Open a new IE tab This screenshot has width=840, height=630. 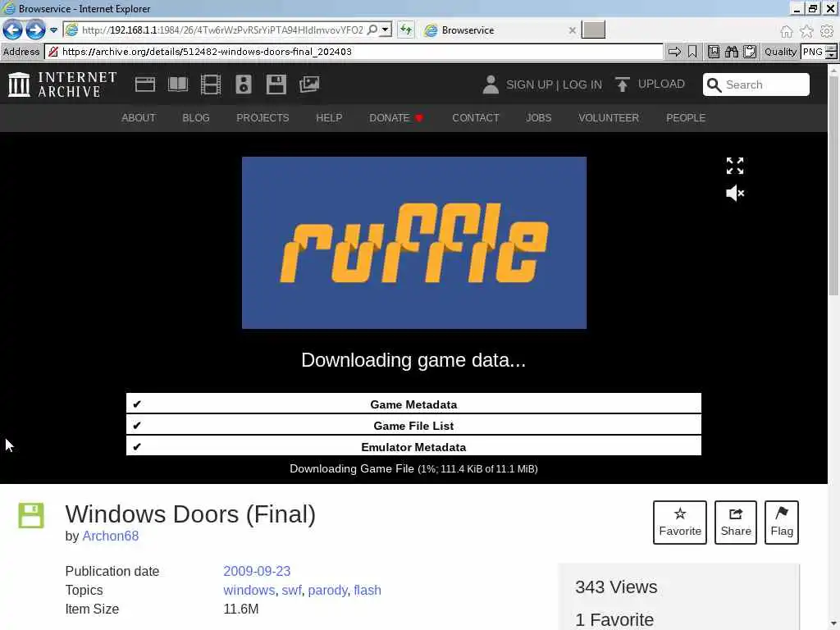pyautogui.click(x=594, y=30)
